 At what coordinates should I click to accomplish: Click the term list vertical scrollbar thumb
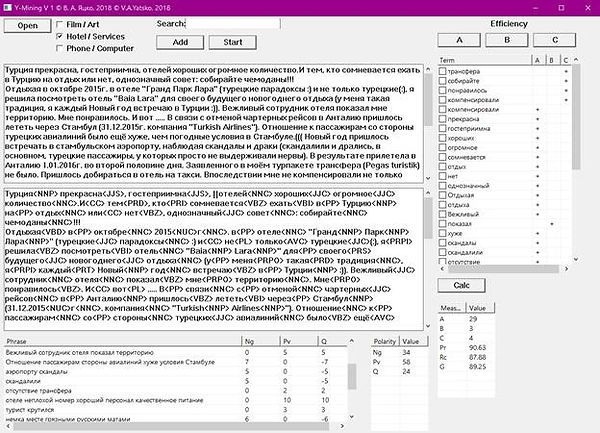576,117
